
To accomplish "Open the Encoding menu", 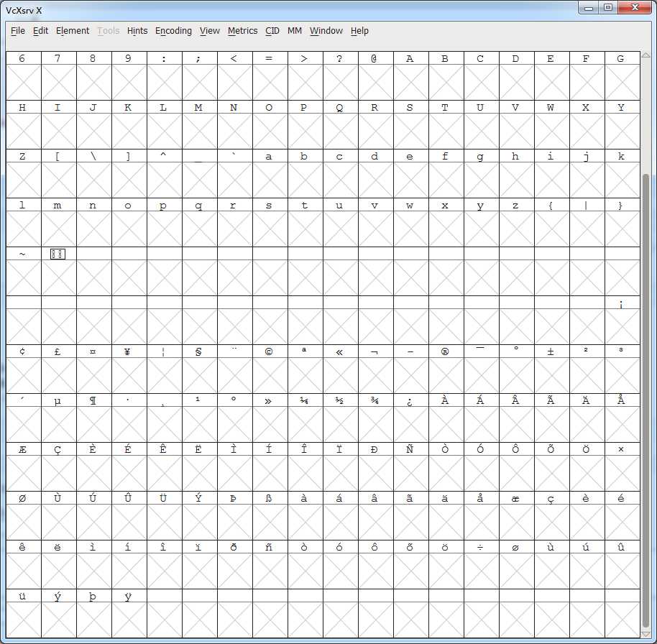I will click(x=173, y=31).
